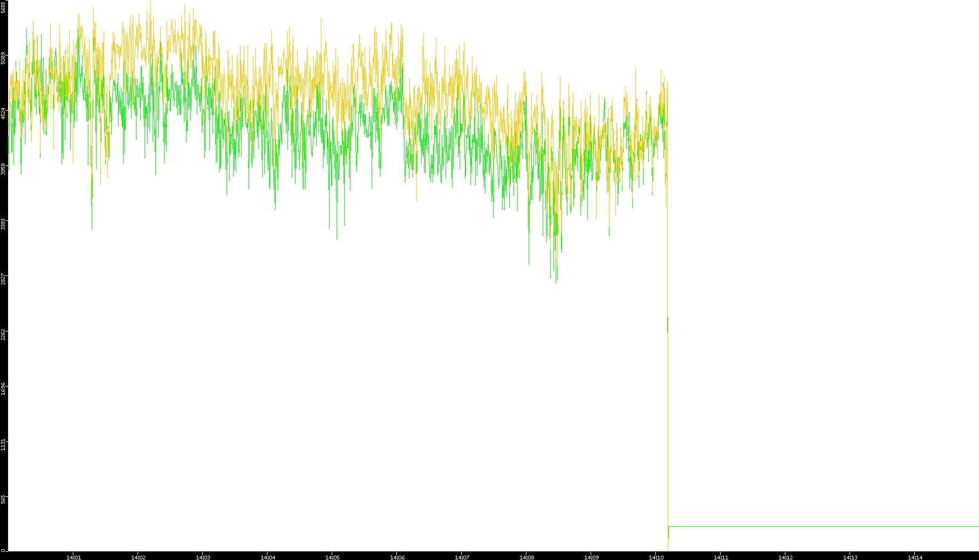Select the 14:04 label on the time axis
Viewport: 979px width, 560px height.
268,557
